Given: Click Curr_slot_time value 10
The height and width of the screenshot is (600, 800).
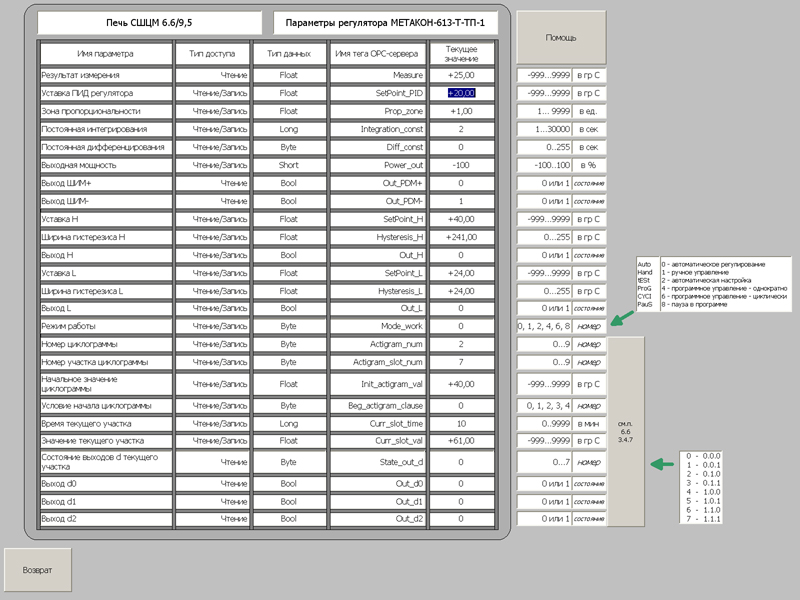Looking at the screenshot, I should tap(462, 423).
